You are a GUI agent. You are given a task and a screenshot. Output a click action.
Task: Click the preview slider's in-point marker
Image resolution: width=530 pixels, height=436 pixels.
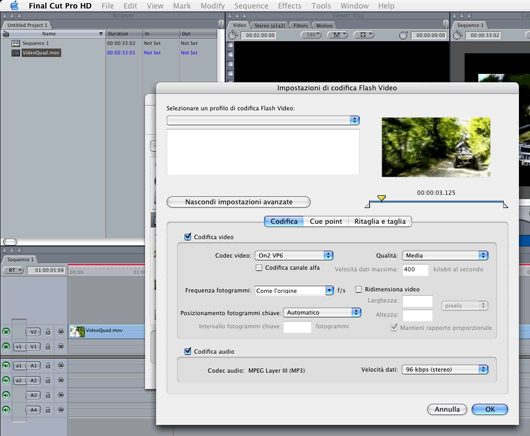[x=367, y=205]
